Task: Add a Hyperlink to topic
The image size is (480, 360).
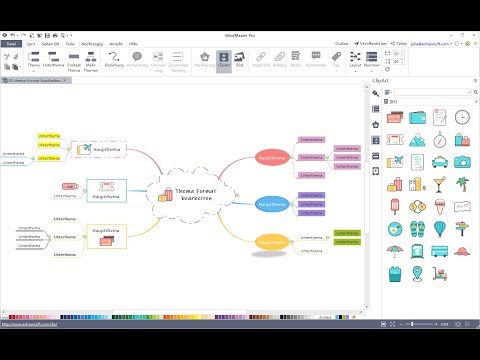Action: (261, 60)
